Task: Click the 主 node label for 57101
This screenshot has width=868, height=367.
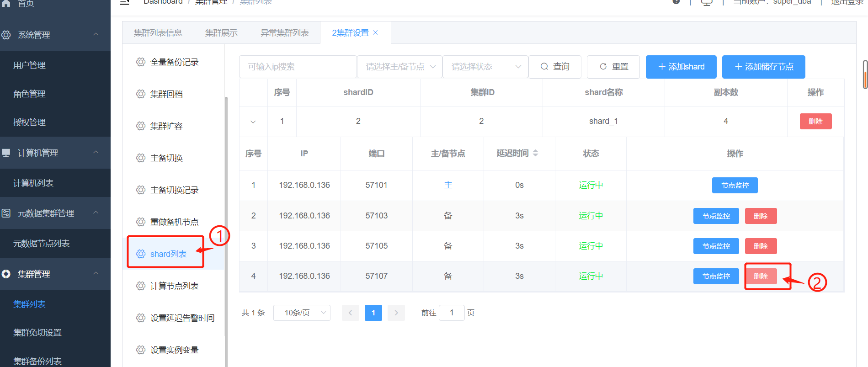Action: pyautogui.click(x=448, y=185)
